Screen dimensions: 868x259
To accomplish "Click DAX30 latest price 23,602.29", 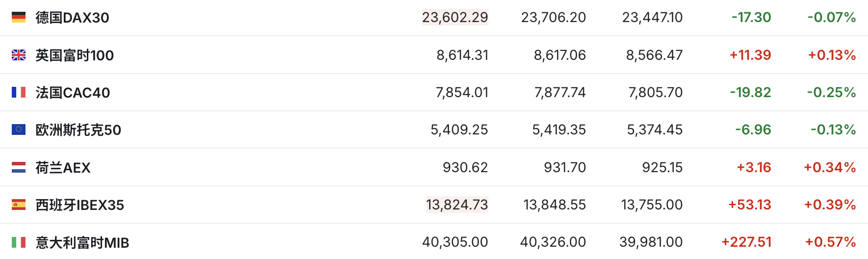I will [x=455, y=18].
